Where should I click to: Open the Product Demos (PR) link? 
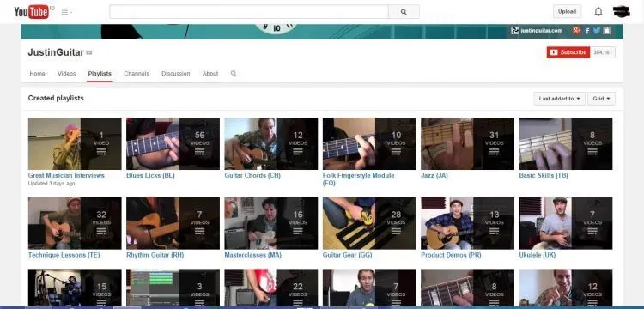click(x=451, y=255)
